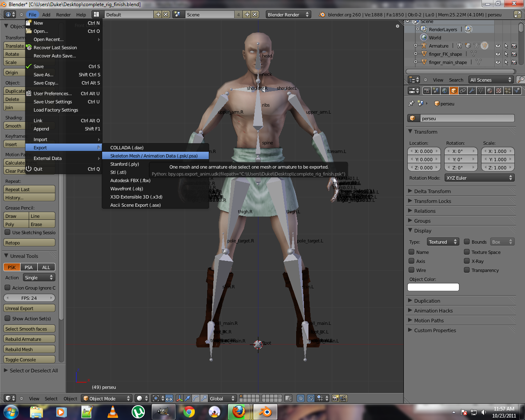Viewport: 525px width, 420px height.
Task: Open the Scene properties tab icon
Action: pyautogui.click(x=436, y=91)
